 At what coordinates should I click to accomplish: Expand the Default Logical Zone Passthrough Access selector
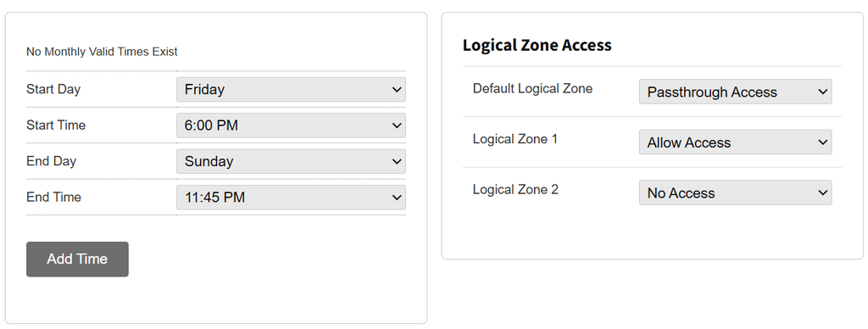click(735, 92)
